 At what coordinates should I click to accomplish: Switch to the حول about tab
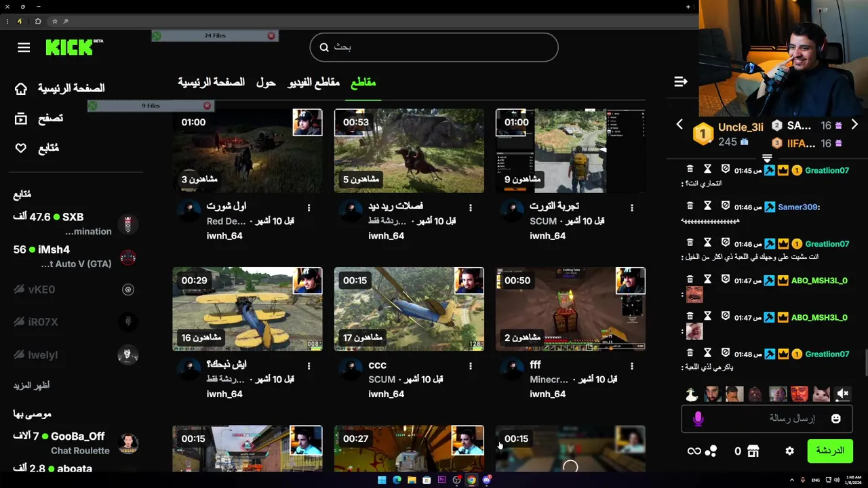click(266, 82)
